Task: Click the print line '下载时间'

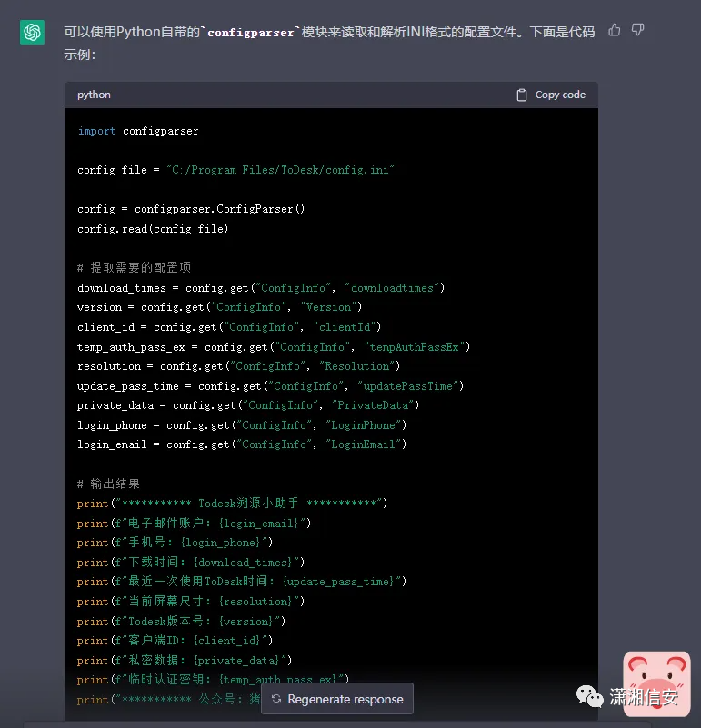Action: [x=191, y=563]
